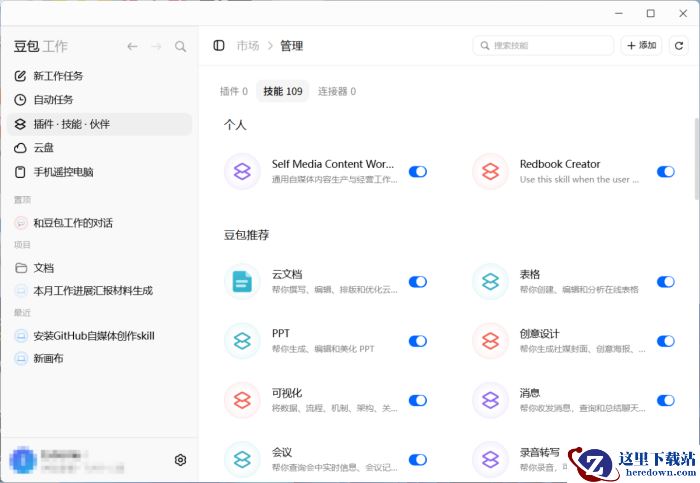
Task: Open sidebar search magnifier icon
Action: tap(180, 46)
